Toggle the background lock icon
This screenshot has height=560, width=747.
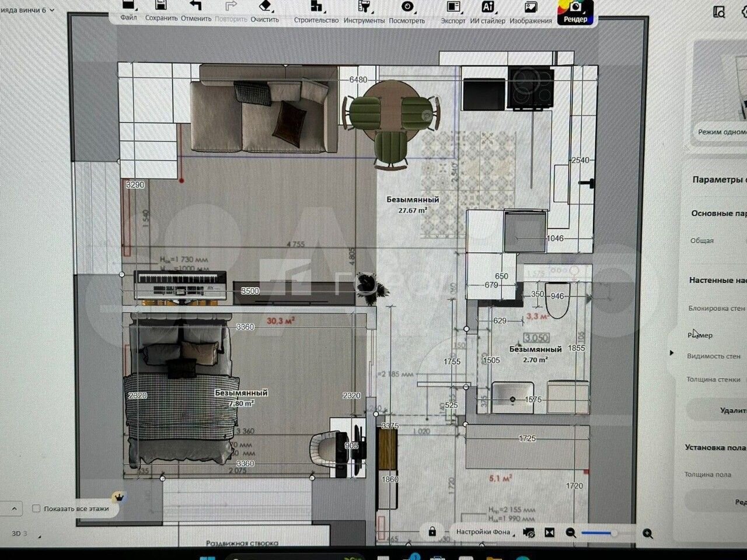click(x=432, y=531)
